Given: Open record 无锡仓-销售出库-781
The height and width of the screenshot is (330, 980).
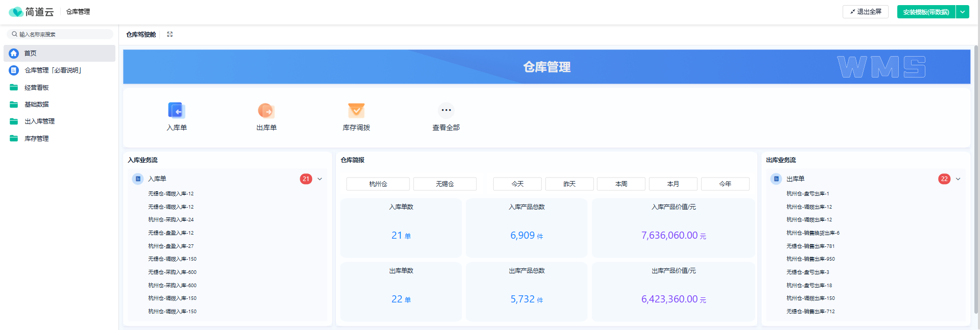Looking at the screenshot, I should point(810,246).
